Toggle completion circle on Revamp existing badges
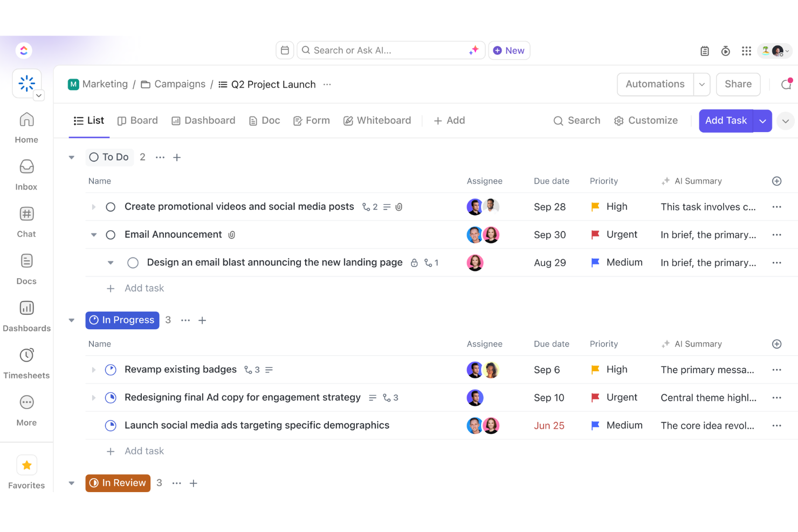Screen dimensions: 798x532 point(111,370)
